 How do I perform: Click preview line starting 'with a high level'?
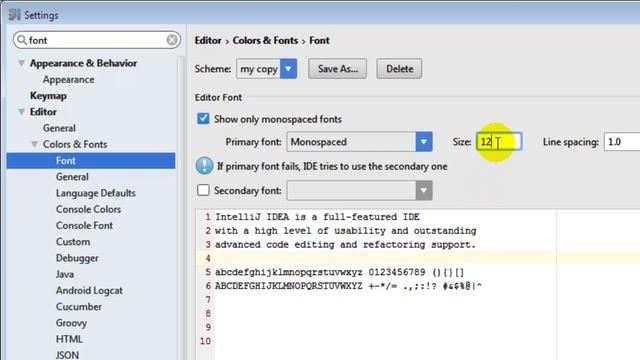tap(346, 231)
